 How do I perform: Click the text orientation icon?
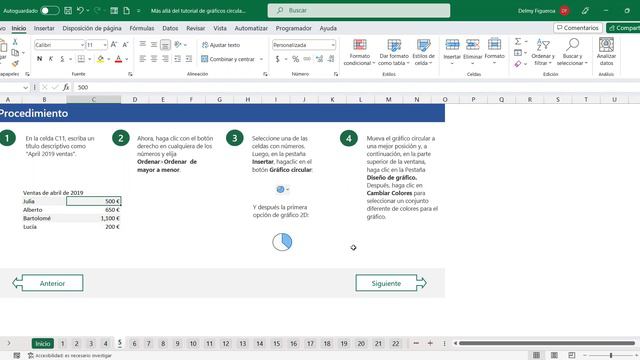(178, 44)
